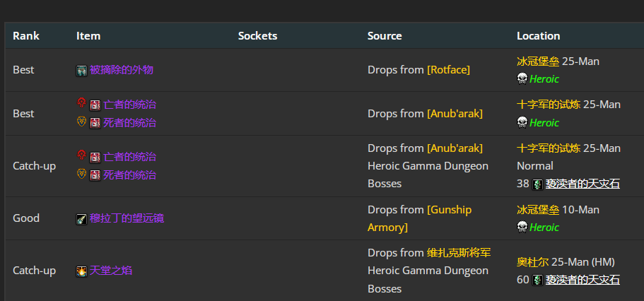Open the 维扎克斯将军 boss link
This screenshot has height=301, width=644.
(459, 252)
